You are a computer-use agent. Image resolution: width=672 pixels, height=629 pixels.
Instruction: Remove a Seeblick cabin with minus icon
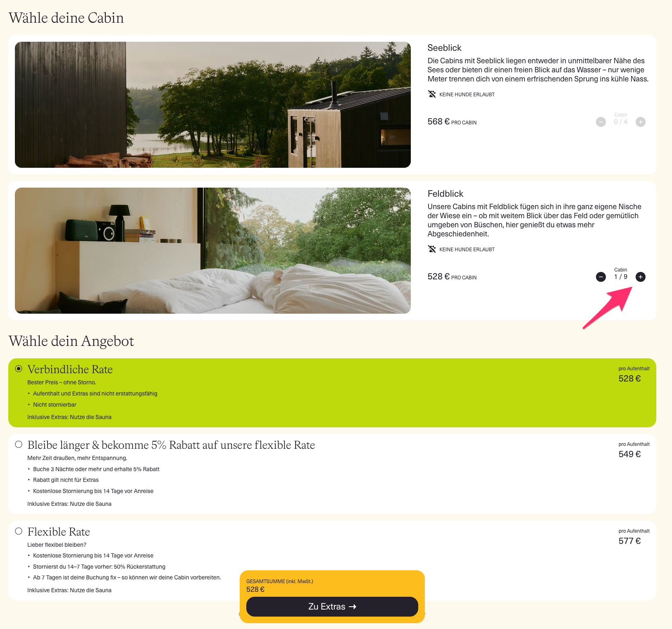[x=601, y=122]
